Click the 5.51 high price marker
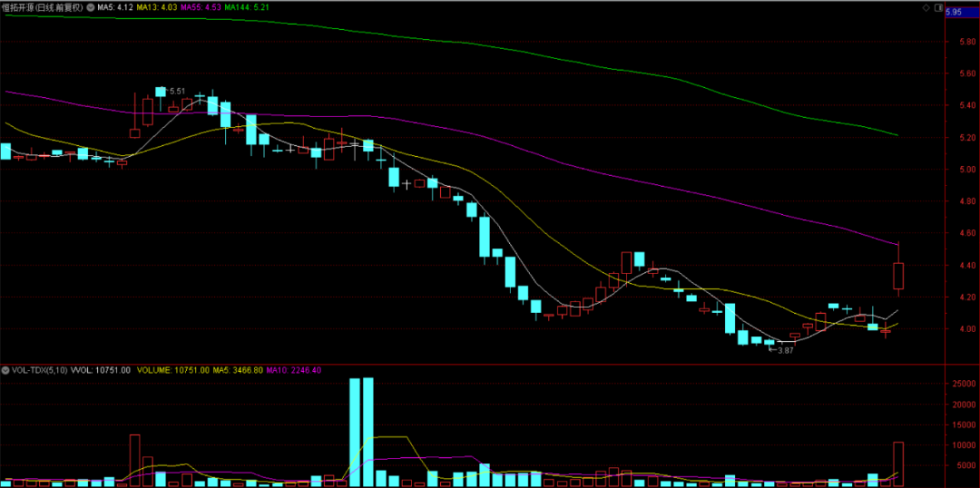Screen dimensions: 980x488 pyautogui.click(x=178, y=92)
